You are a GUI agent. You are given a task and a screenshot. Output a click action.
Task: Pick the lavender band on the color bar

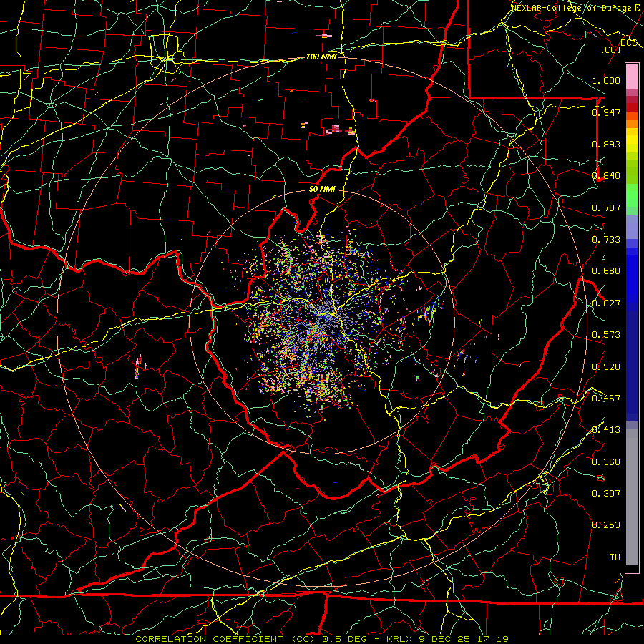(x=632, y=227)
